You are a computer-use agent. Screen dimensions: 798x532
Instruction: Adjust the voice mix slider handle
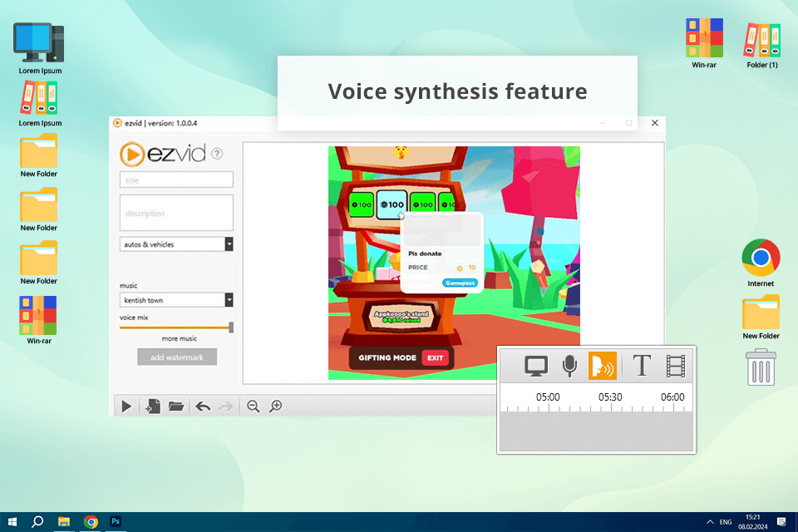point(231,328)
